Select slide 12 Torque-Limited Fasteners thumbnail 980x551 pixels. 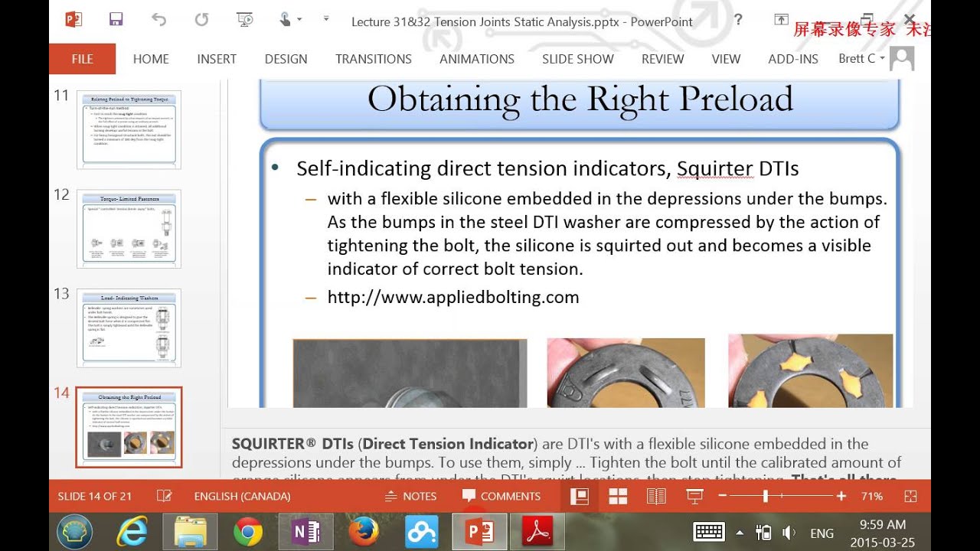click(x=129, y=229)
